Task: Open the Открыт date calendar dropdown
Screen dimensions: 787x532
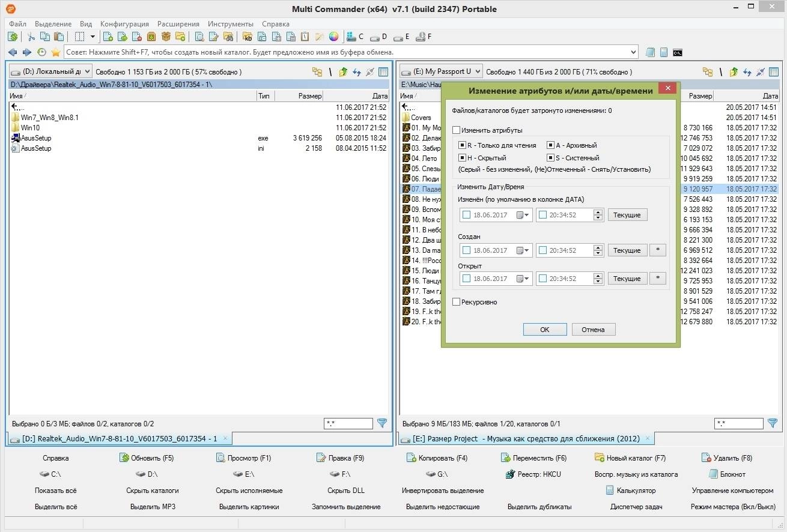Action: [x=523, y=279]
